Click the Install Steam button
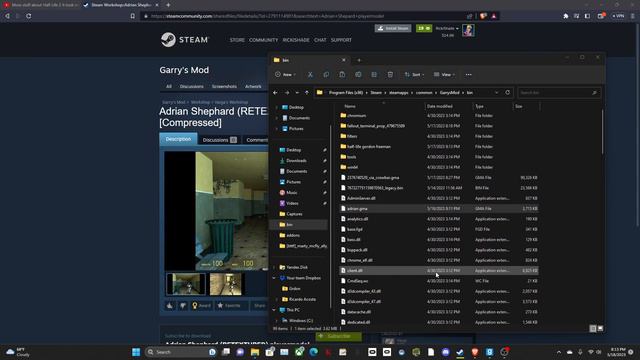The image size is (640, 360). coord(393,29)
